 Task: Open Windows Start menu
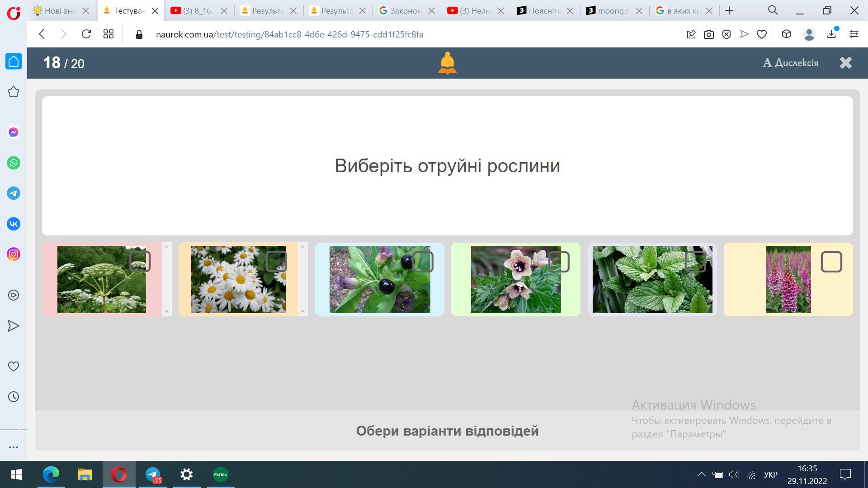(16, 474)
